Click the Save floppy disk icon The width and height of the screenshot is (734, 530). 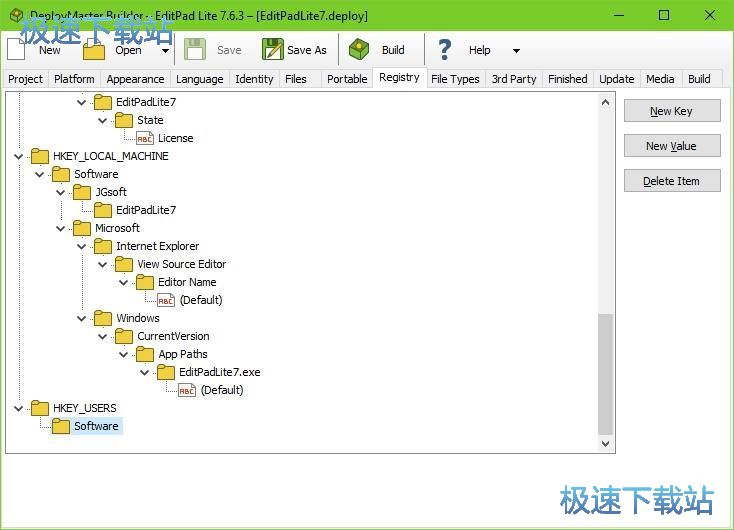pyautogui.click(x=195, y=49)
